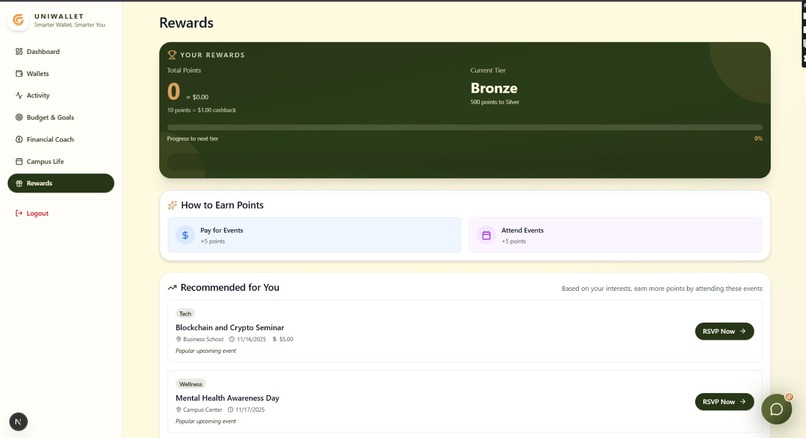
Task: Click the round N badge at bottom left
Action: (19, 422)
